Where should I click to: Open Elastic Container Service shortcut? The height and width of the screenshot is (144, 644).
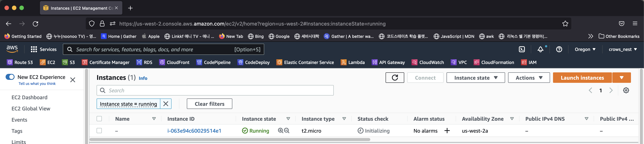tap(305, 62)
